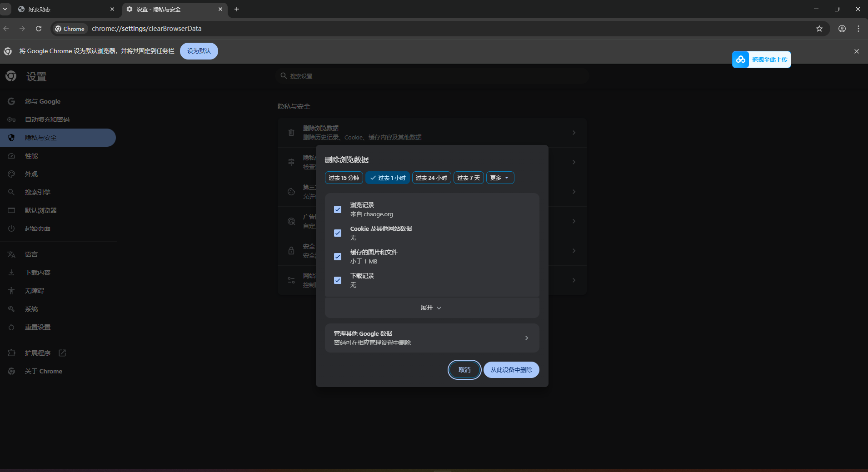The height and width of the screenshot is (472, 868).
Task: Click the tab search arrow icon
Action: (x=5, y=9)
